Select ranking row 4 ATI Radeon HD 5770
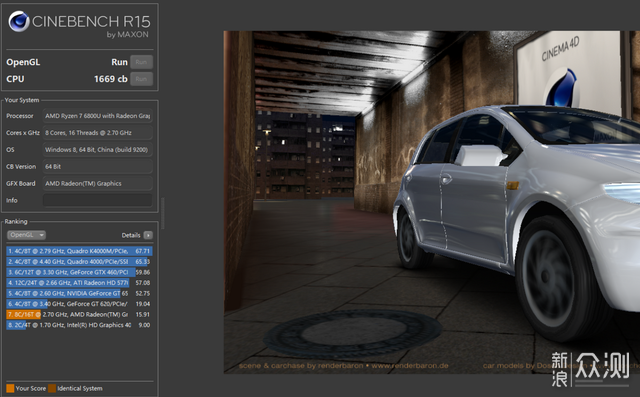The height and width of the screenshot is (397, 640). [x=79, y=283]
